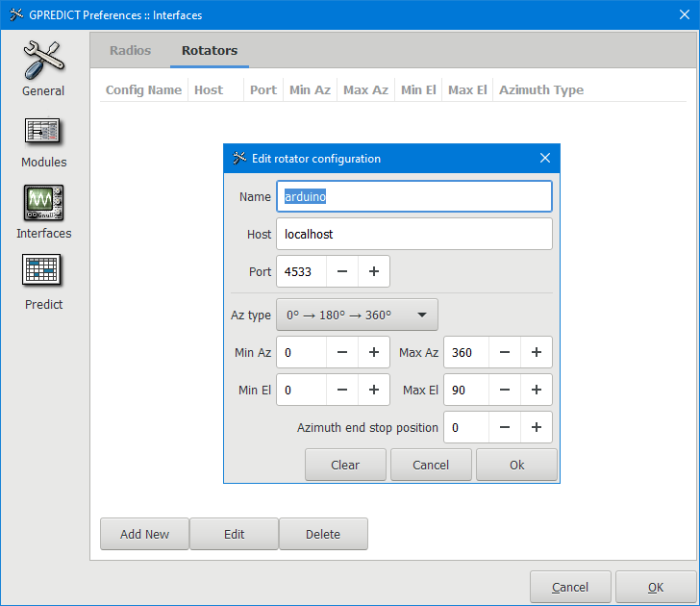This screenshot has height=606, width=700.
Task: Click the Port value field 4533
Action: click(301, 271)
